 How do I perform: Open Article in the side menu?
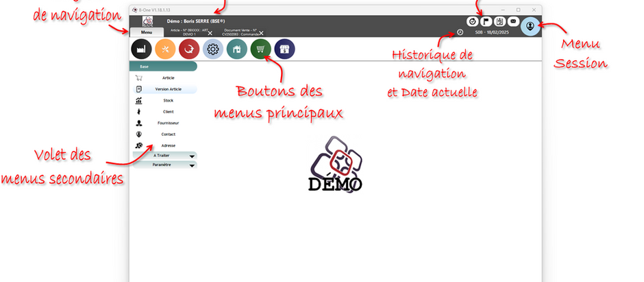pos(166,78)
